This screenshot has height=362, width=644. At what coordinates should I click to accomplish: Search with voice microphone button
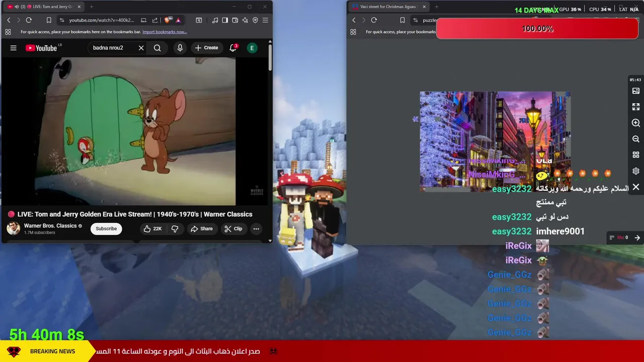click(180, 48)
